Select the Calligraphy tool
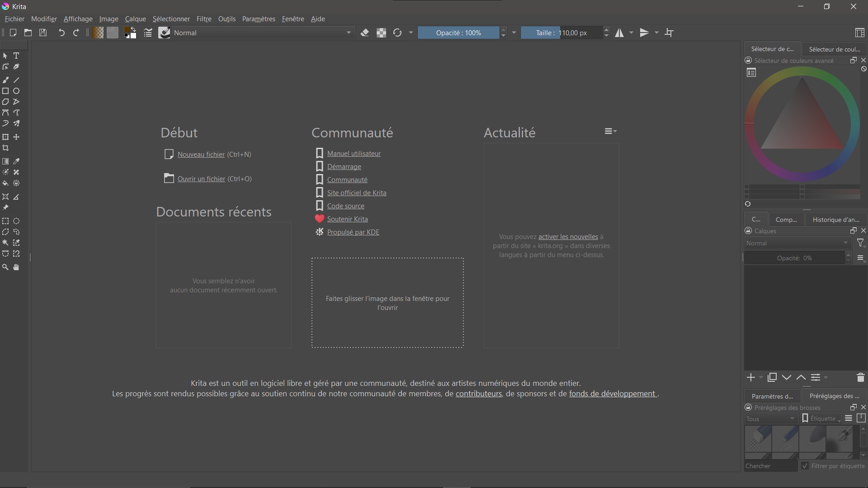This screenshot has width=868, height=488. pyautogui.click(x=16, y=67)
